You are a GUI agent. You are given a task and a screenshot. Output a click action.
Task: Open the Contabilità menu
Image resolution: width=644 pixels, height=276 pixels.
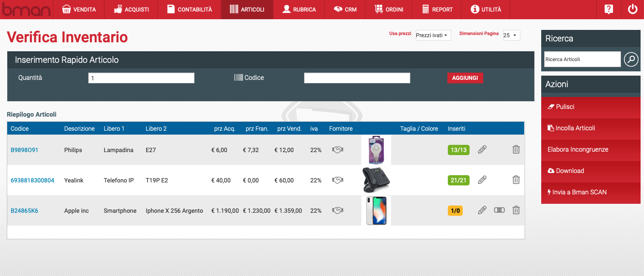click(x=189, y=9)
